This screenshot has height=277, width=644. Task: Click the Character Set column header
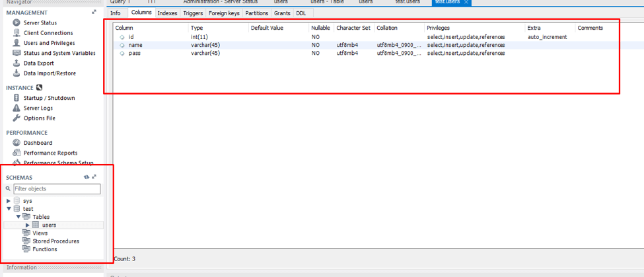[x=353, y=28]
